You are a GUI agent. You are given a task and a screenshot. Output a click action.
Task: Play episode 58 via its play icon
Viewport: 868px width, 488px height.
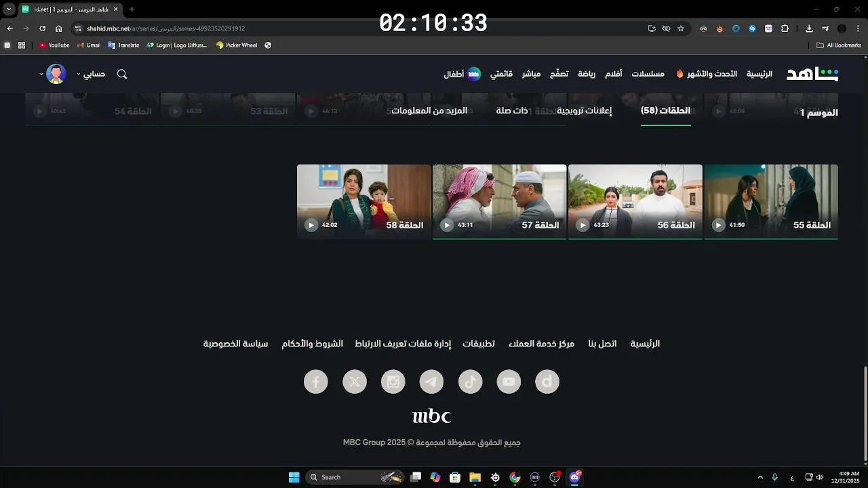pyautogui.click(x=311, y=225)
